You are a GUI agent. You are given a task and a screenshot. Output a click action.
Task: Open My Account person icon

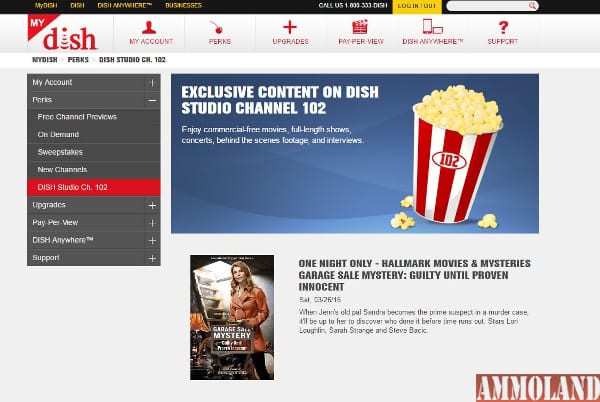(149, 27)
